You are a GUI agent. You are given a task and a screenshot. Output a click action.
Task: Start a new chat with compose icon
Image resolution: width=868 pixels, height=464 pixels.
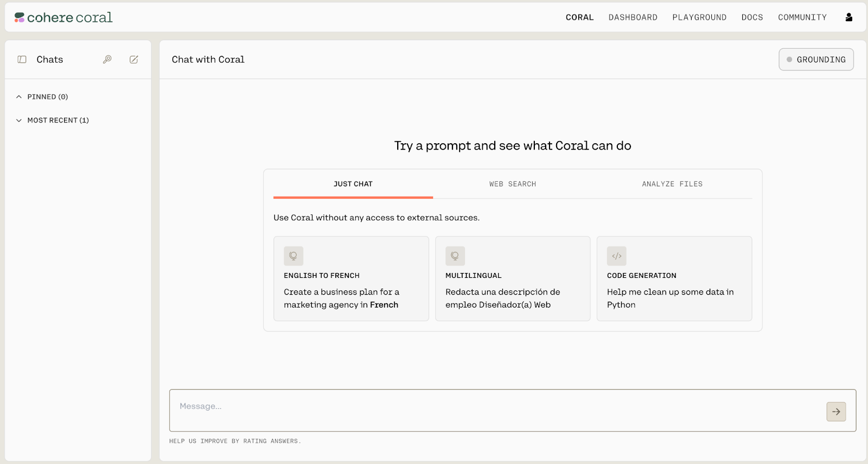(133, 60)
